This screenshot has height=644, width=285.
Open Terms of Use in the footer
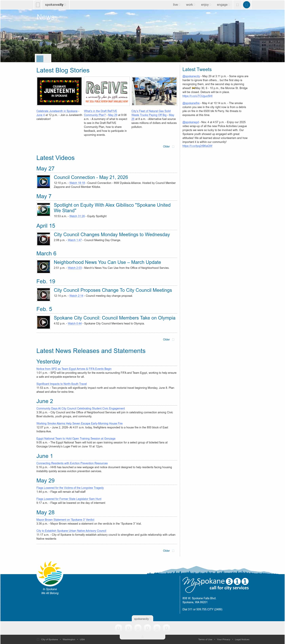click(x=205, y=639)
